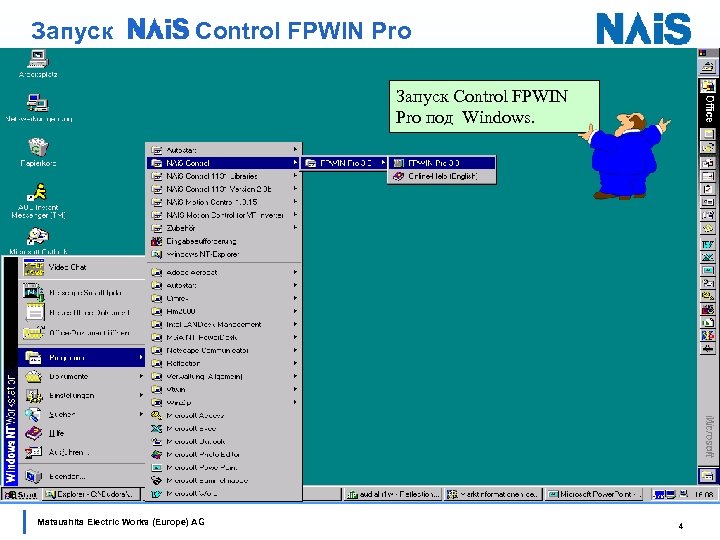Expand the NAIS Motion Control 1.0.15 arrow
720x540 pixels.
tap(295, 202)
